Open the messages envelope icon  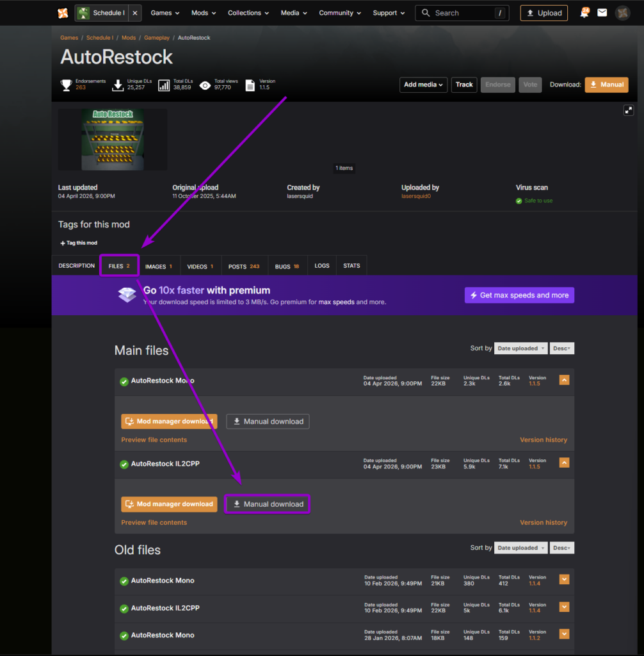coord(602,13)
